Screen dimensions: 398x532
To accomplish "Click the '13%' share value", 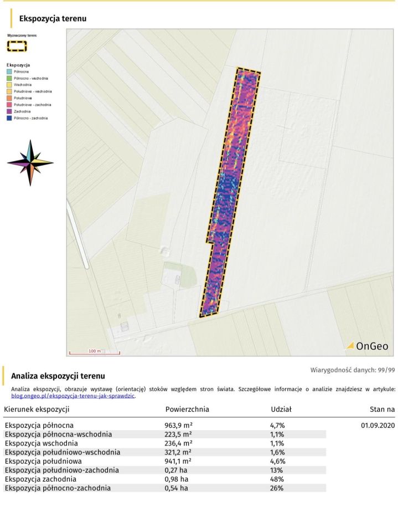I will coord(277,470).
